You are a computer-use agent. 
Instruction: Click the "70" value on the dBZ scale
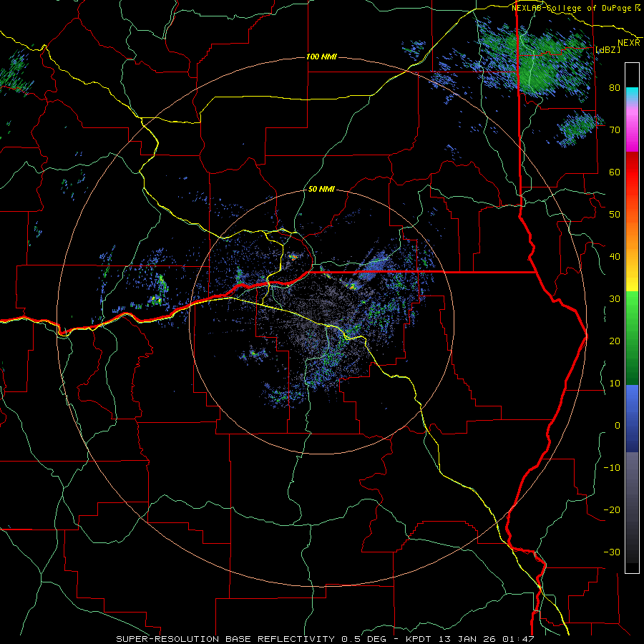point(615,130)
